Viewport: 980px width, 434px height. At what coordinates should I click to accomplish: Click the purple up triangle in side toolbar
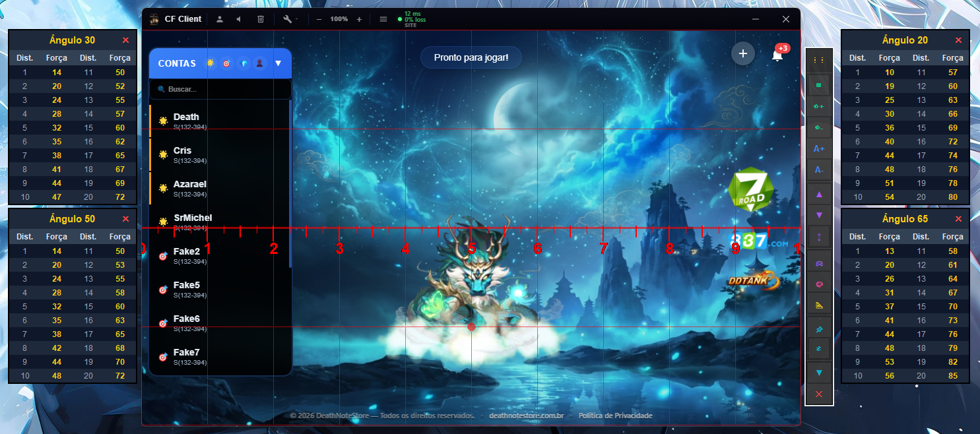coord(819,195)
